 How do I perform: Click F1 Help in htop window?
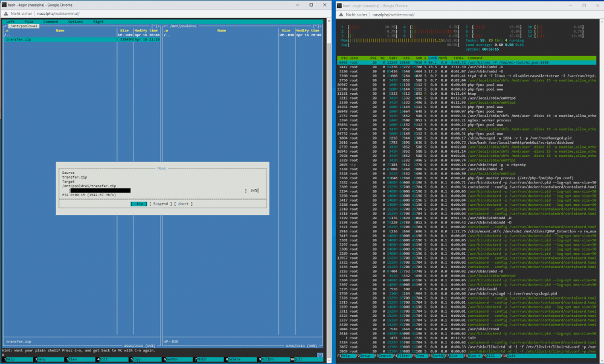(x=346, y=356)
